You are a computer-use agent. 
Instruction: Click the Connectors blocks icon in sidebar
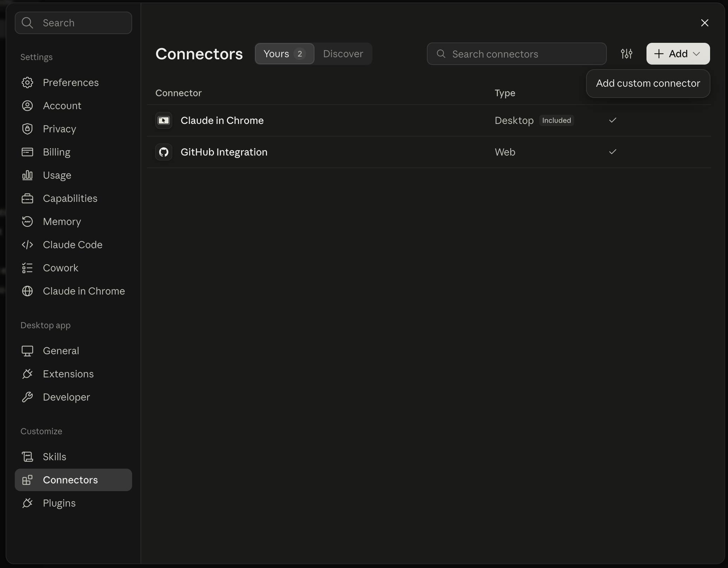click(x=27, y=480)
